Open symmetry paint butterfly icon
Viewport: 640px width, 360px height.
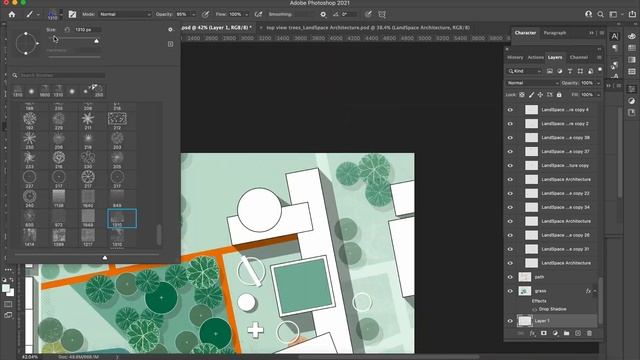[x=382, y=14]
